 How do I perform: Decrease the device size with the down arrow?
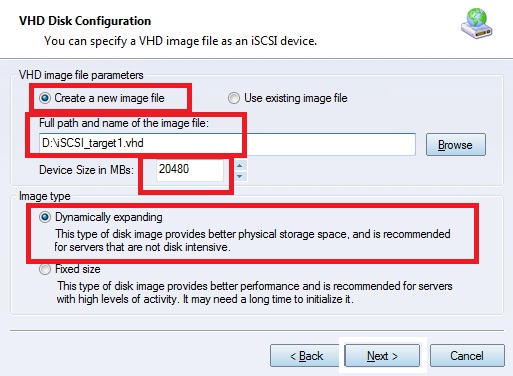point(240,176)
